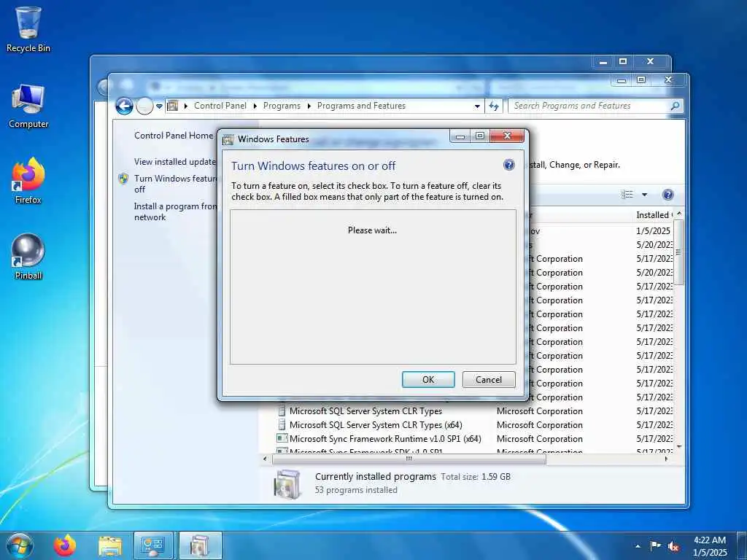Viewport: 747px width, 560px height.
Task: Click the muted volume tray icon
Action: click(673, 547)
